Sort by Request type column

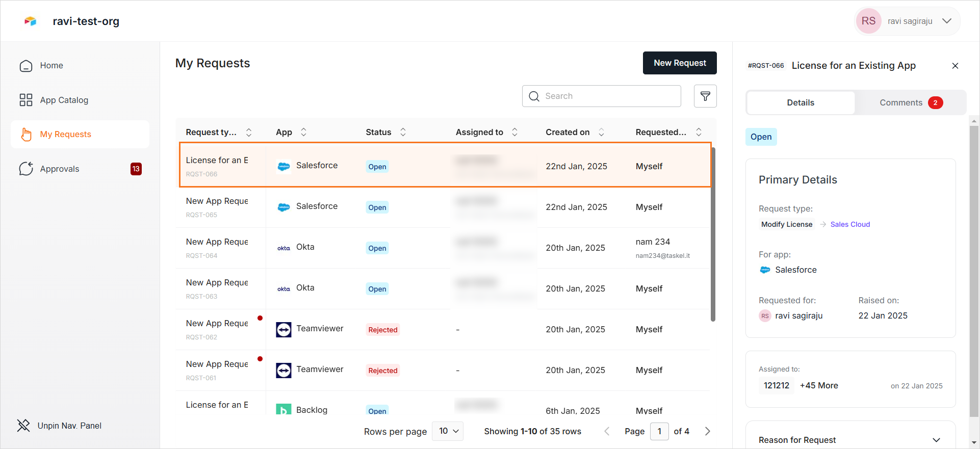(249, 132)
